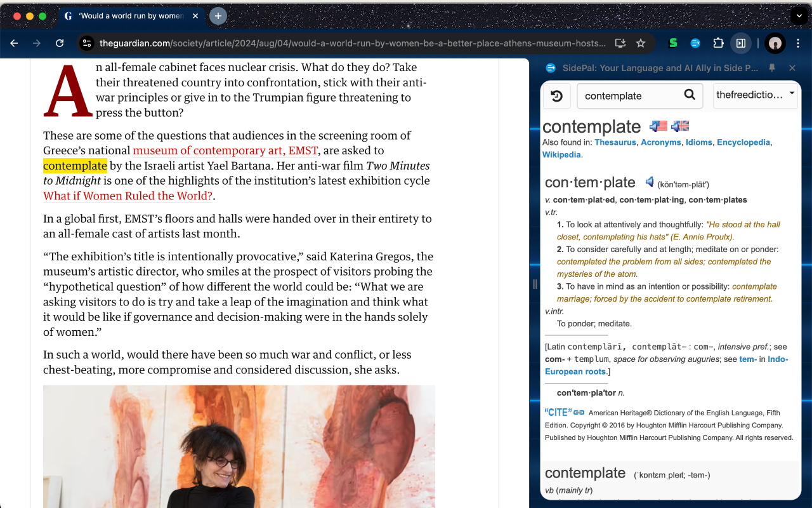Play the UK pronunciation audio flag
This screenshot has height=508, width=812.
680,126
